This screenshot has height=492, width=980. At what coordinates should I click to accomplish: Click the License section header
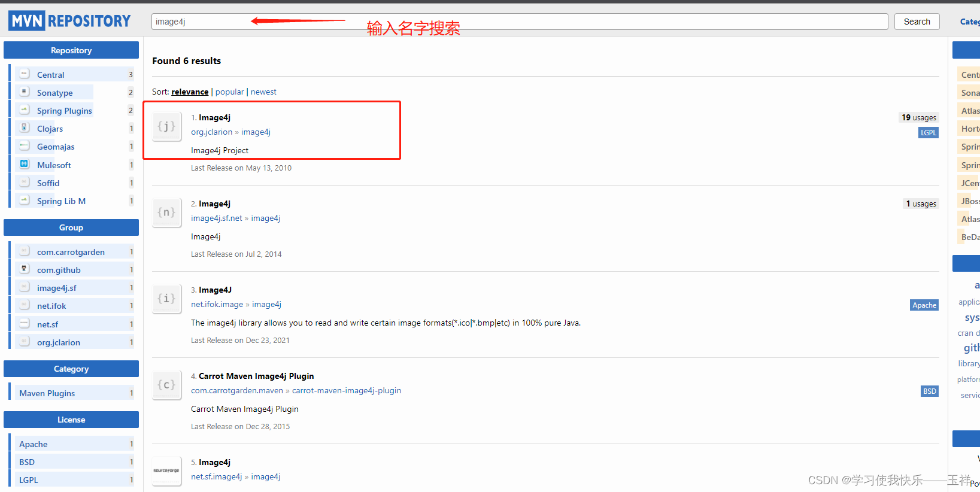point(71,420)
